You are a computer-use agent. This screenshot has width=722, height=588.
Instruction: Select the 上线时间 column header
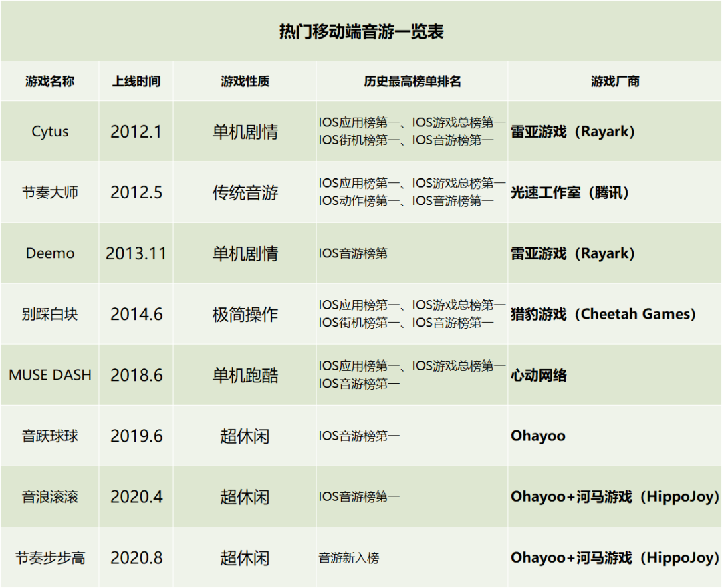[x=136, y=81]
